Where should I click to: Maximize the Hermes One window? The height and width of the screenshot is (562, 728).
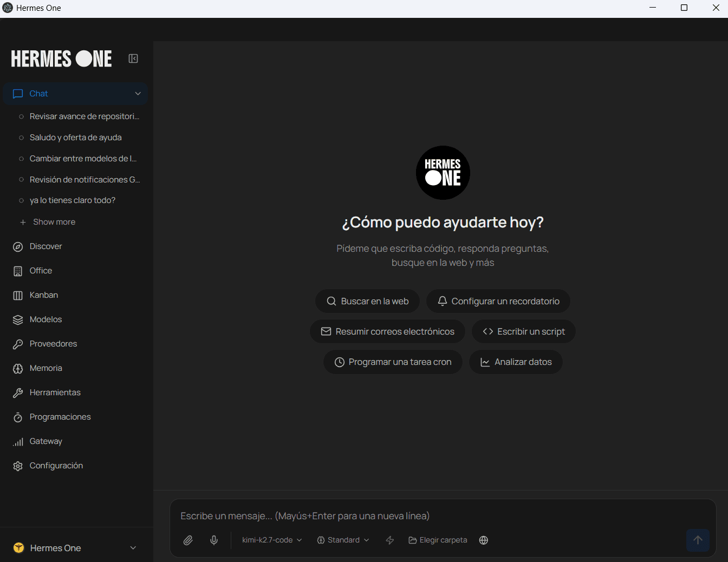(684, 8)
